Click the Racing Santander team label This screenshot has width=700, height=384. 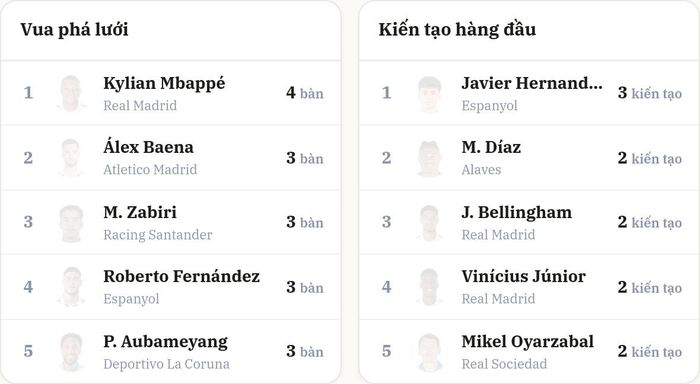158,235
